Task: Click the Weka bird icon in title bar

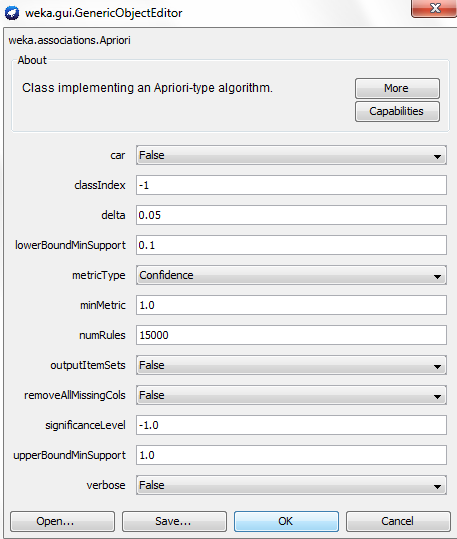Action: pos(12,13)
